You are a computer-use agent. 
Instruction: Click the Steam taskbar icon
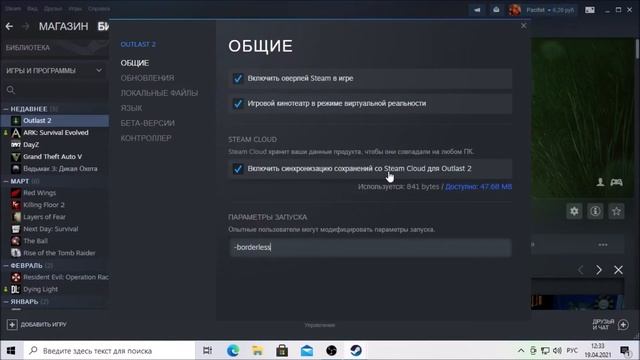point(356,351)
